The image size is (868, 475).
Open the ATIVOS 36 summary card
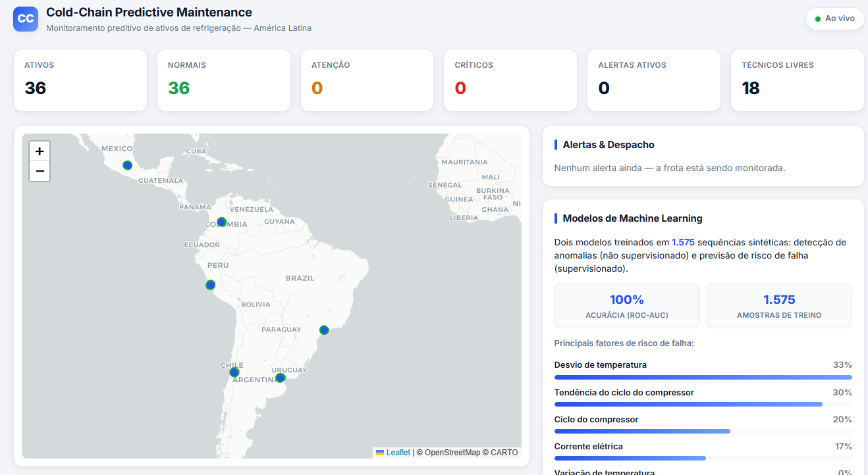80,80
